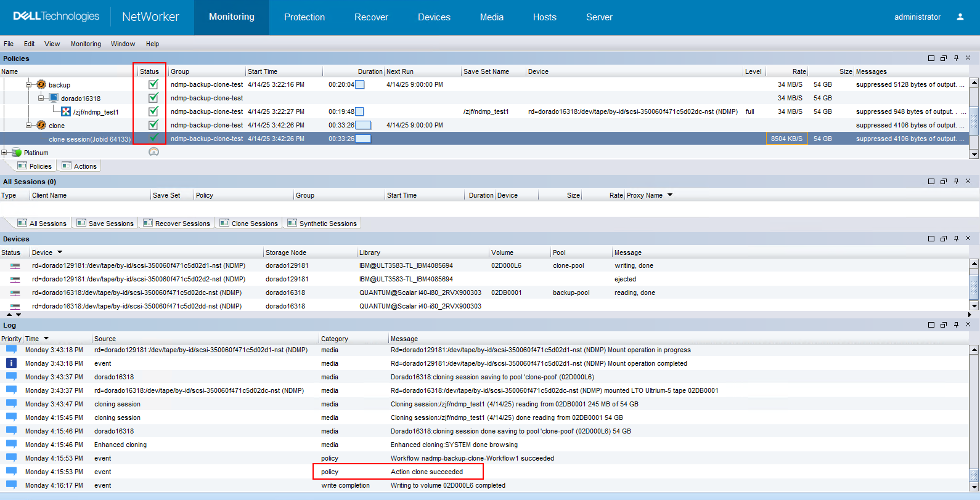
Task: Click the /zjf/ndmp_test1 row check status
Action: (153, 111)
